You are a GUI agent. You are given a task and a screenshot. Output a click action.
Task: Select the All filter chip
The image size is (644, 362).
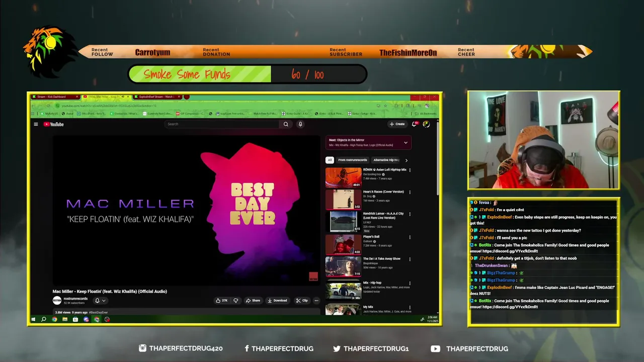pyautogui.click(x=330, y=160)
